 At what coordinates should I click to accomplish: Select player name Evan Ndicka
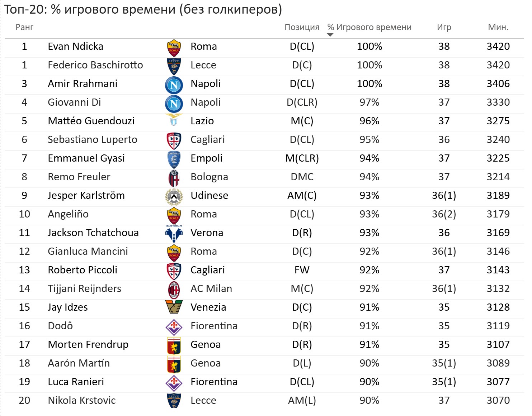click(x=76, y=46)
